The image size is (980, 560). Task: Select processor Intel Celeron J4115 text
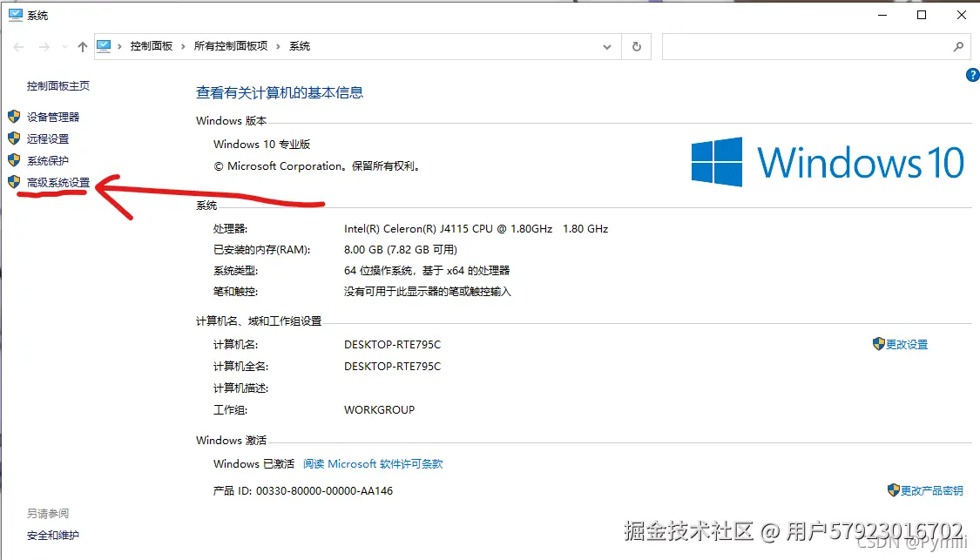coord(476,229)
